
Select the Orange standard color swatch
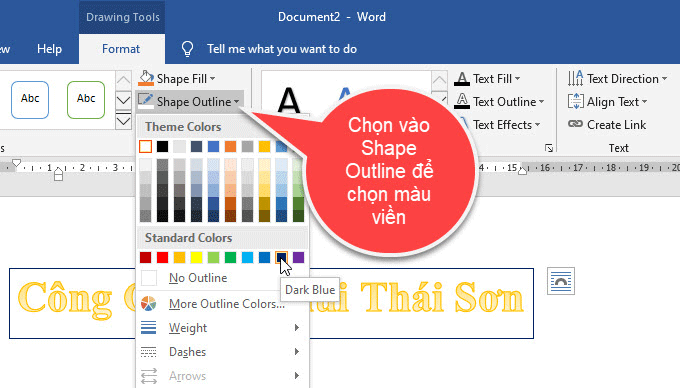tap(180, 258)
